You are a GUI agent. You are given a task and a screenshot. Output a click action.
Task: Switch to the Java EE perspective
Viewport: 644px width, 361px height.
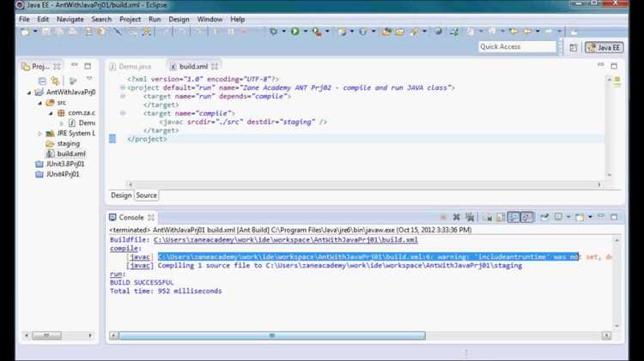click(x=605, y=47)
